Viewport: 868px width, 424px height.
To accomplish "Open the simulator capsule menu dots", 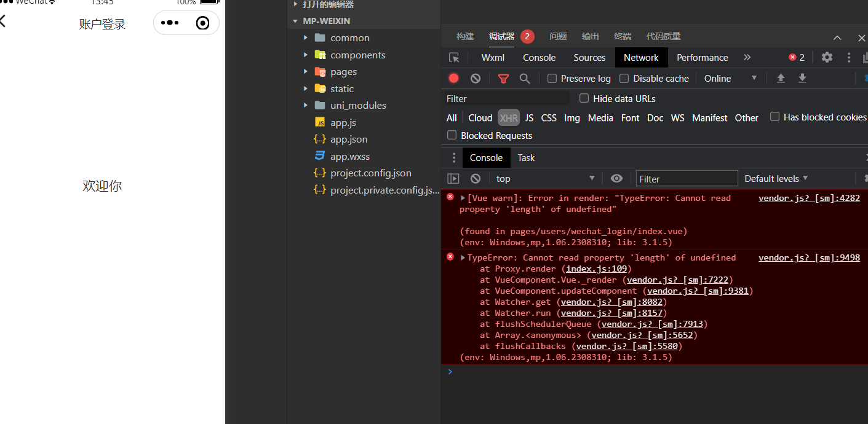I will (170, 23).
